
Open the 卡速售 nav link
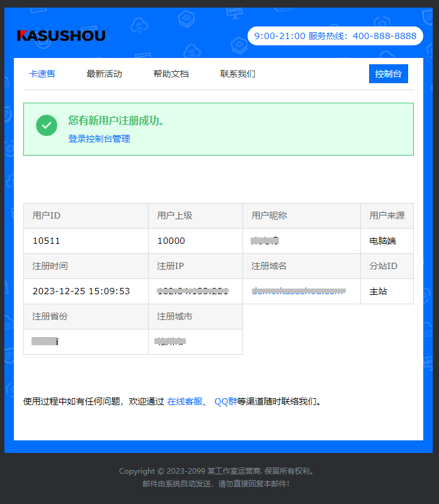coord(42,74)
